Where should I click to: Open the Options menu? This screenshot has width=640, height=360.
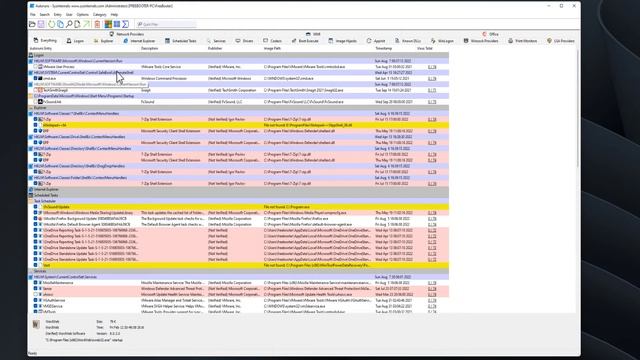point(82,15)
